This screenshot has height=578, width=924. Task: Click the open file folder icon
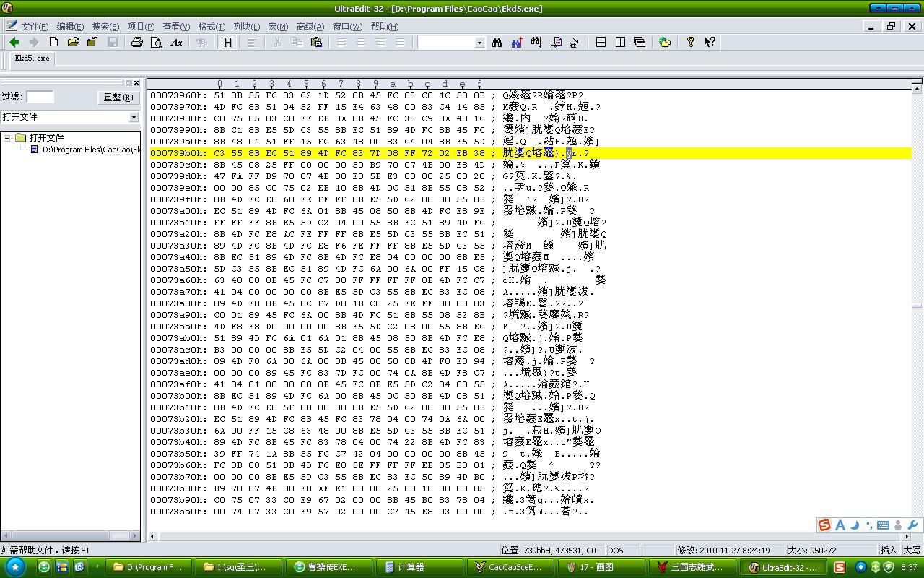[73, 43]
